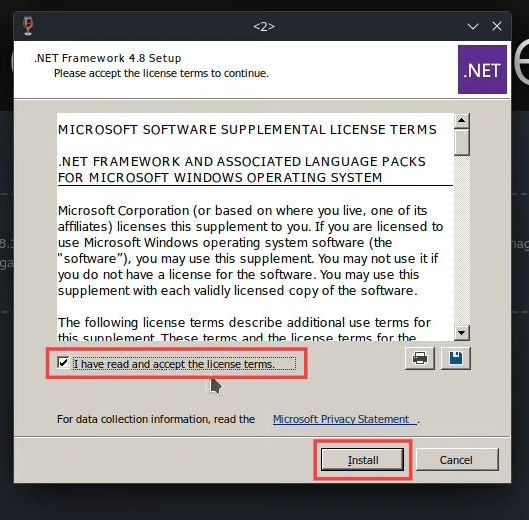Click the save license floppy disk icon
This screenshot has width=529, height=520.
pos(456,358)
